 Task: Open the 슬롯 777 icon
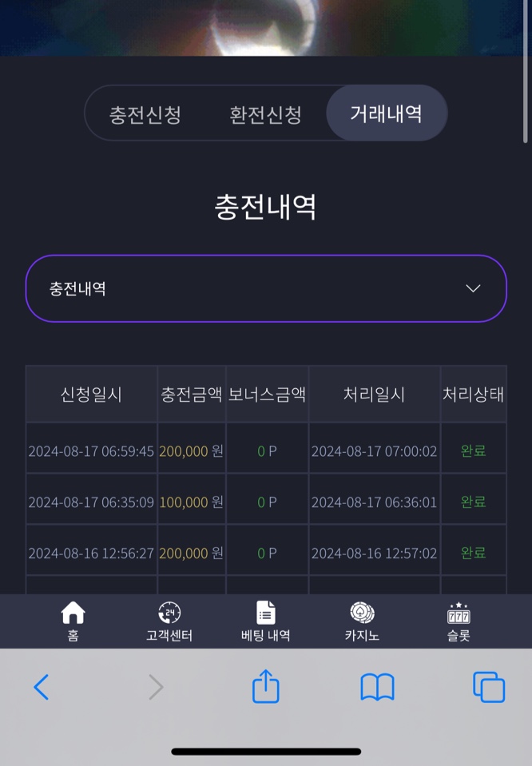[x=459, y=613]
